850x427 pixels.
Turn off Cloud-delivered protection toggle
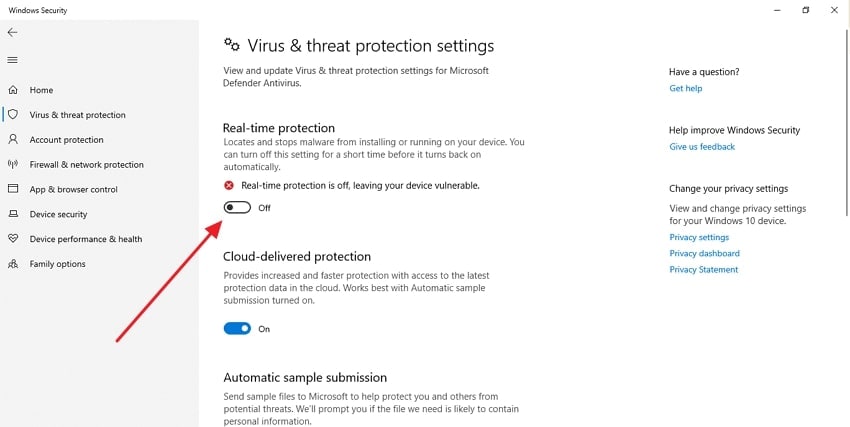[x=237, y=328]
